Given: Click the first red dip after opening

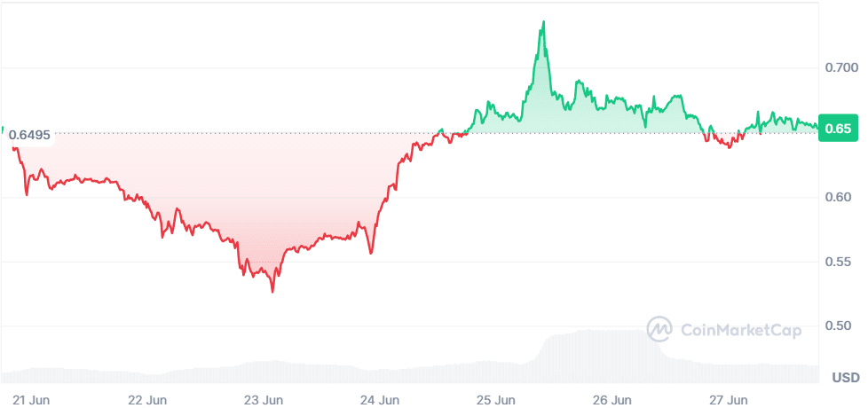Looking at the screenshot, I should (x=27, y=193).
